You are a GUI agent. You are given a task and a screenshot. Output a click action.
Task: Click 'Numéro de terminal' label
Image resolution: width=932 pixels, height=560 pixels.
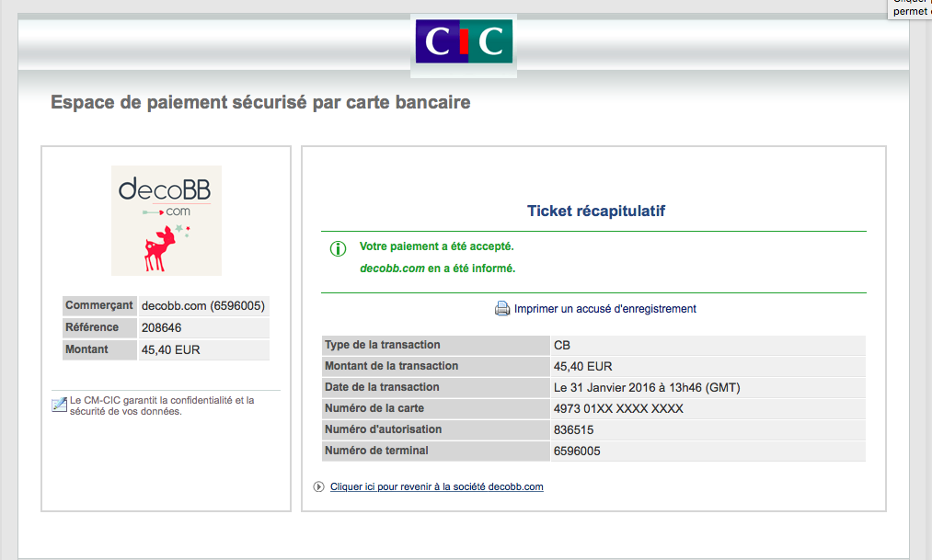(436, 451)
